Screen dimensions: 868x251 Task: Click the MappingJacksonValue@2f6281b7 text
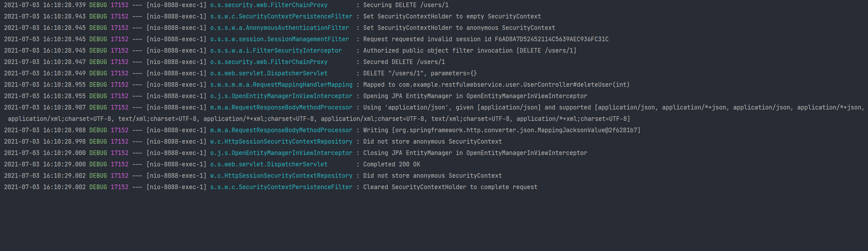(x=589, y=130)
